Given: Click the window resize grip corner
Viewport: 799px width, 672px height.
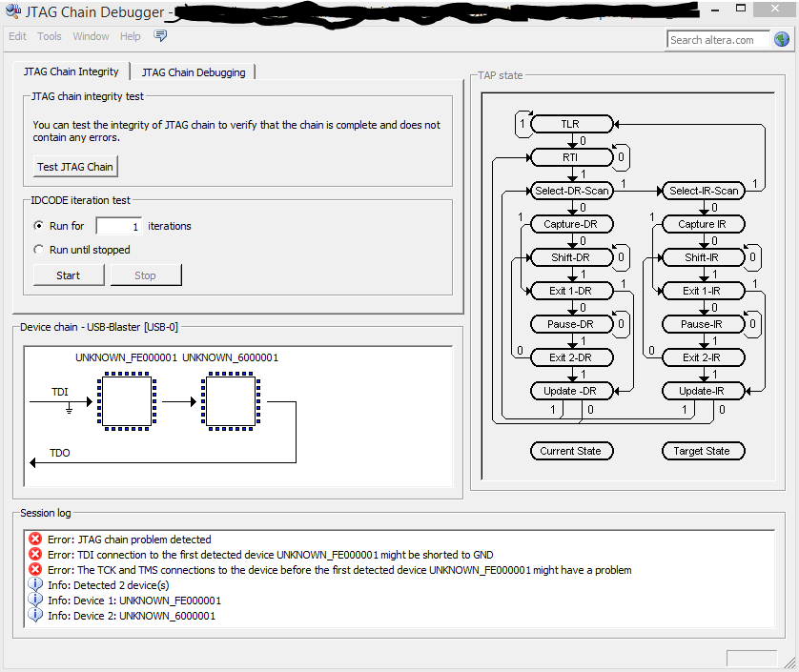Looking at the screenshot, I should click(x=789, y=662).
